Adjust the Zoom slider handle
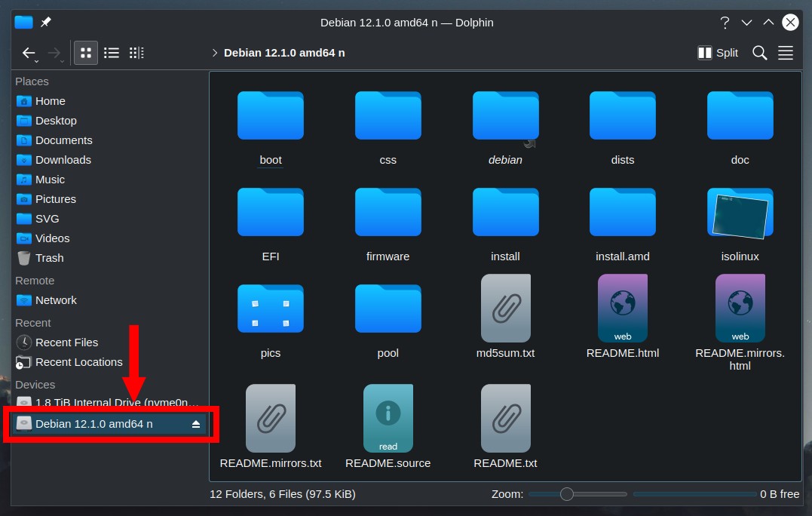This screenshot has height=516, width=812. 566,494
